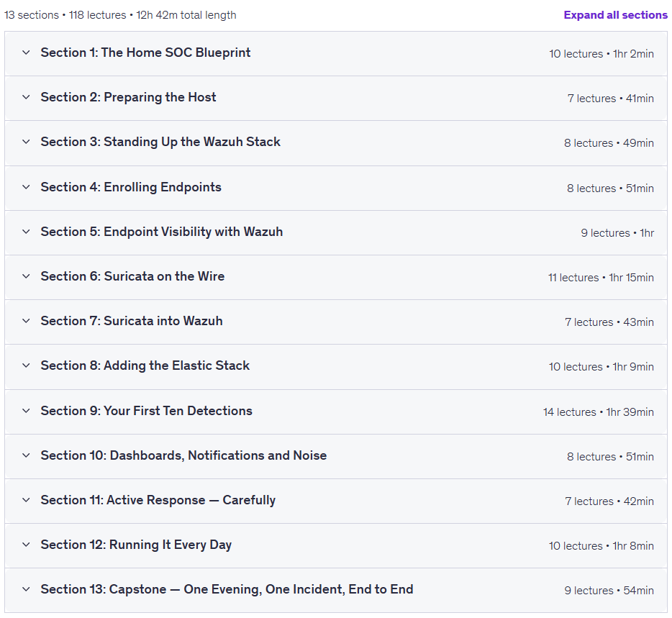Click '11 lectures • 1hr 15min' duration text
The width and height of the screenshot is (672, 618).
coord(601,278)
